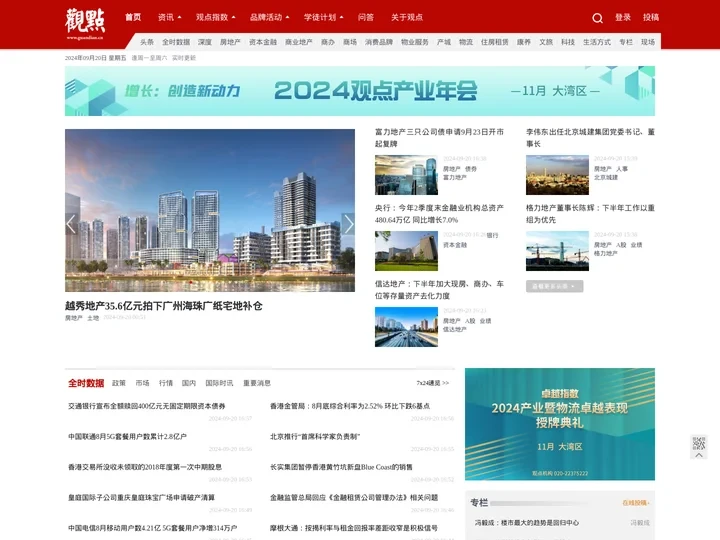The height and width of the screenshot is (540, 720).
Task: Open article 信达地产：下半年加大现房、商办
Action: tap(439, 290)
